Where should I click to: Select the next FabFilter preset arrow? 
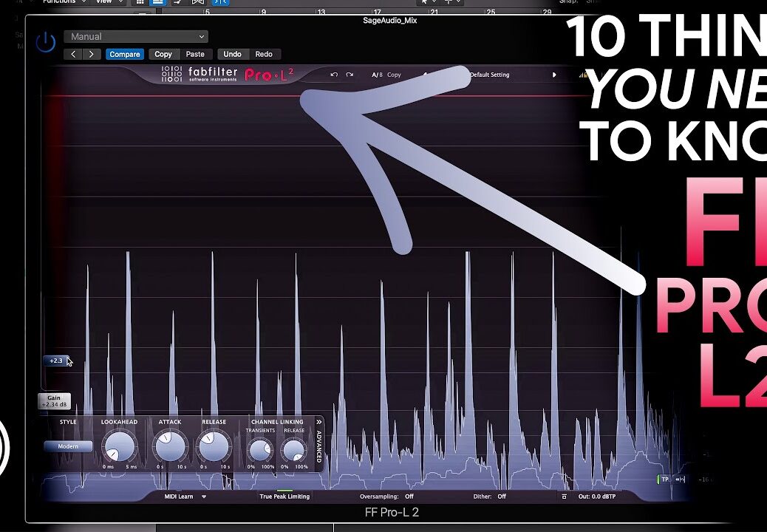tap(554, 75)
